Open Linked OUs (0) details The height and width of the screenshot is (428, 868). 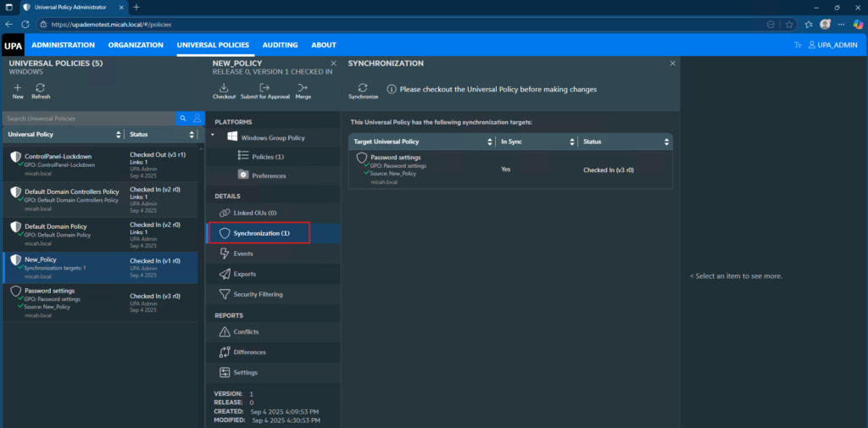(x=255, y=213)
